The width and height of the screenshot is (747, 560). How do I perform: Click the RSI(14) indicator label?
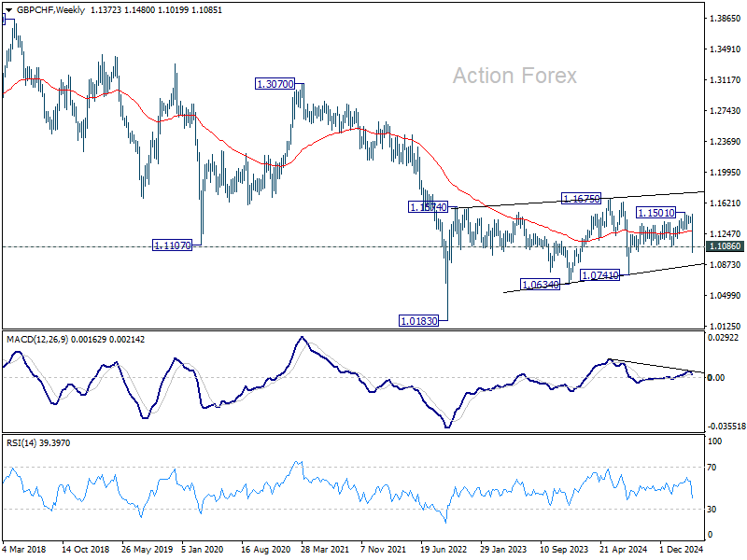(x=21, y=443)
